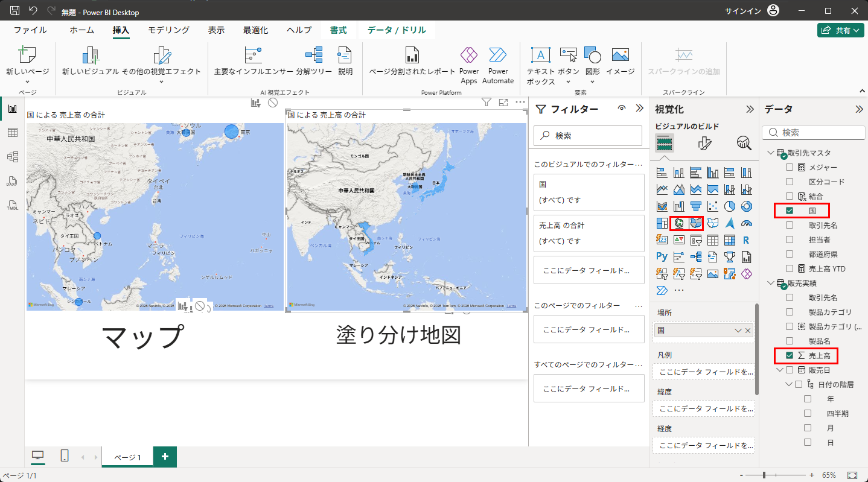Check the 年 hierarchy checkbox
Image resolution: width=868 pixels, height=482 pixels.
[808, 399]
